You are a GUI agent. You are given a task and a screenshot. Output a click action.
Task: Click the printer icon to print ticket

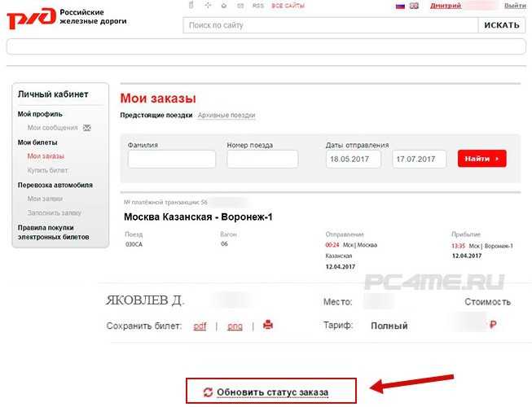pyautogui.click(x=268, y=326)
